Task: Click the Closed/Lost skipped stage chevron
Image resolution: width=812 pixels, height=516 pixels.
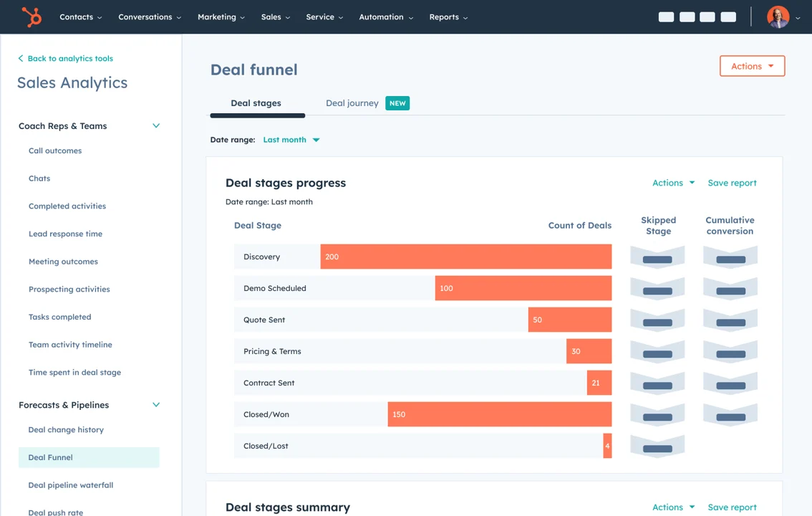Action: point(657,446)
